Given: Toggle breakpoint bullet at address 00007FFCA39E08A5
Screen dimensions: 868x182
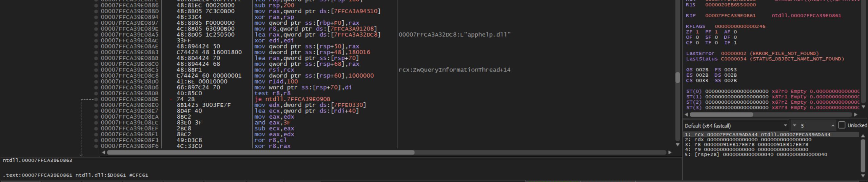Looking at the screenshot, I should tap(96, 35).
